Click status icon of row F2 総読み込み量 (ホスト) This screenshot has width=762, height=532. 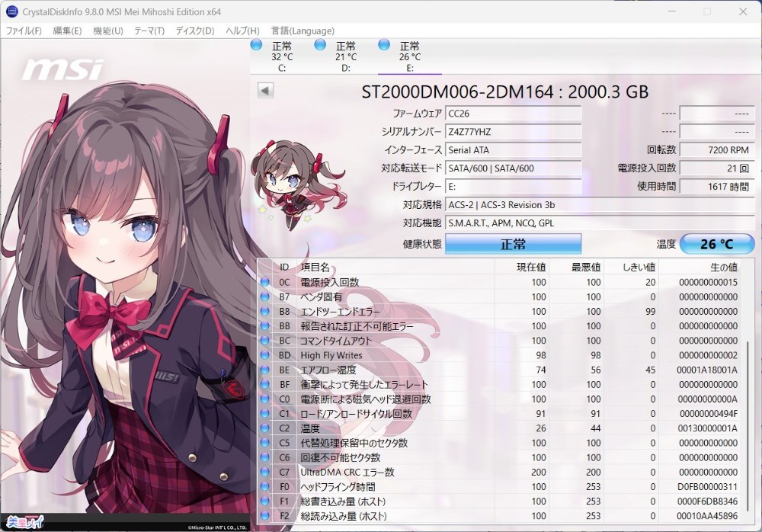(x=265, y=515)
